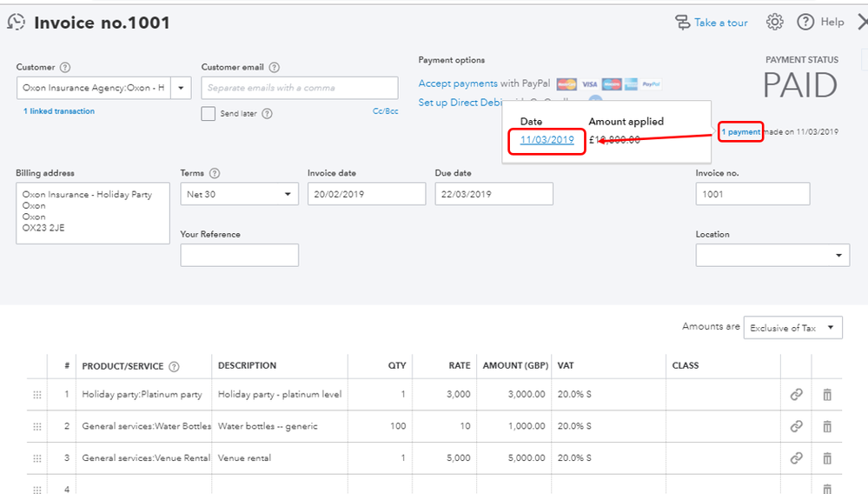Click the help icon next to Terms
The width and height of the screenshot is (868, 494).
click(215, 173)
